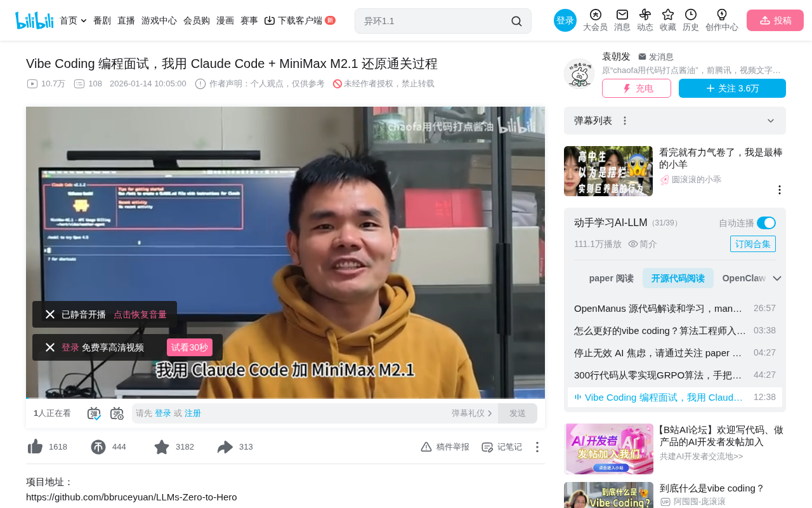Play 300行代码从零实现GRPO算法 episode
Viewport: 812px width, 508px height.
click(x=675, y=375)
